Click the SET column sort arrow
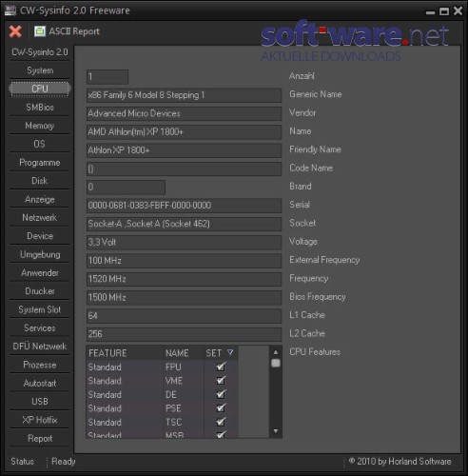The image size is (468, 476). (x=230, y=352)
